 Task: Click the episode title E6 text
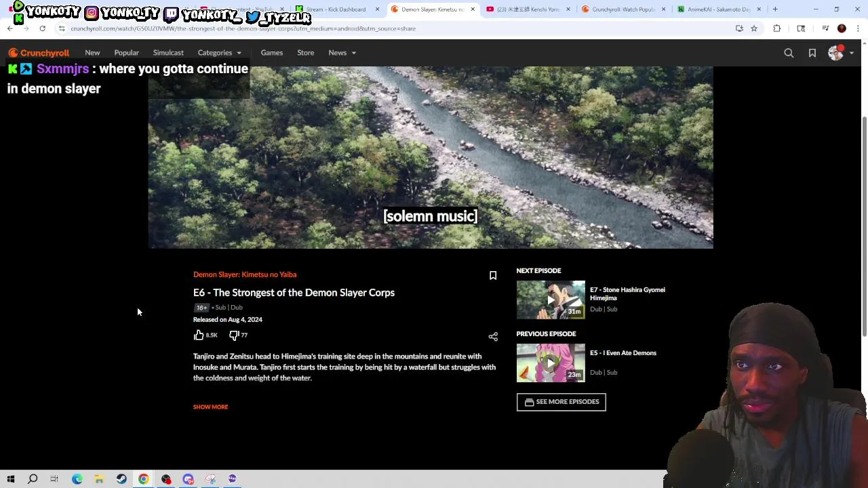coord(294,293)
